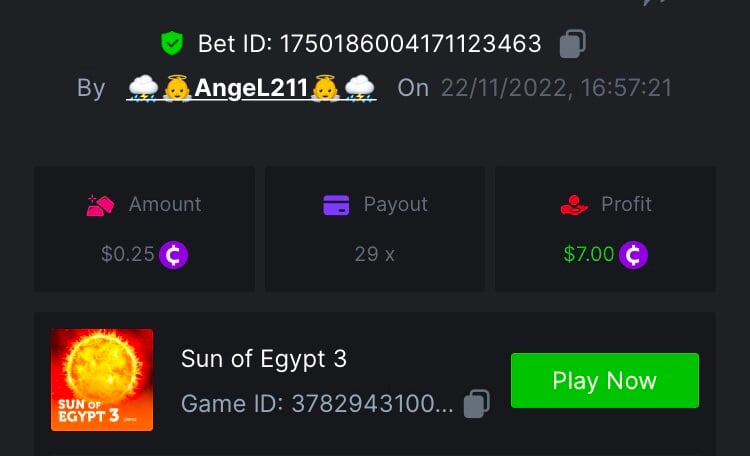The height and width of the screenshot is (456, 750).
Task: Click the red Profit hand icon
Action: [x=574, y=205]
